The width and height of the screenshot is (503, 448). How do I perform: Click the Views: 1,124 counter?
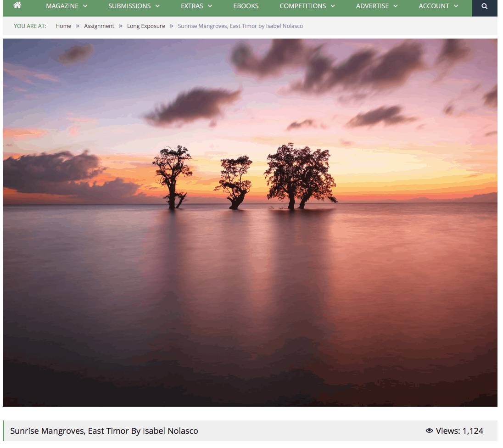tap(454, 431)
